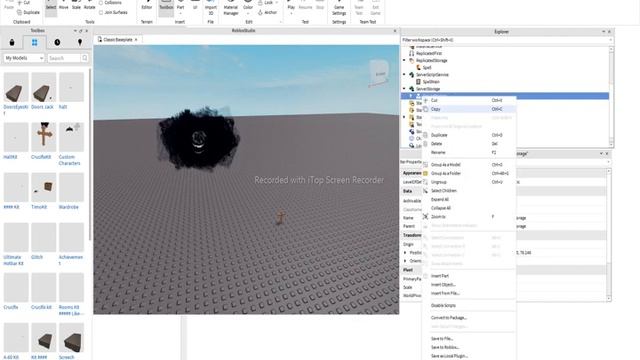This screenshot has height=360, width=640.
Task: Choose Rename from the context menu
Action: click(469, 152)
